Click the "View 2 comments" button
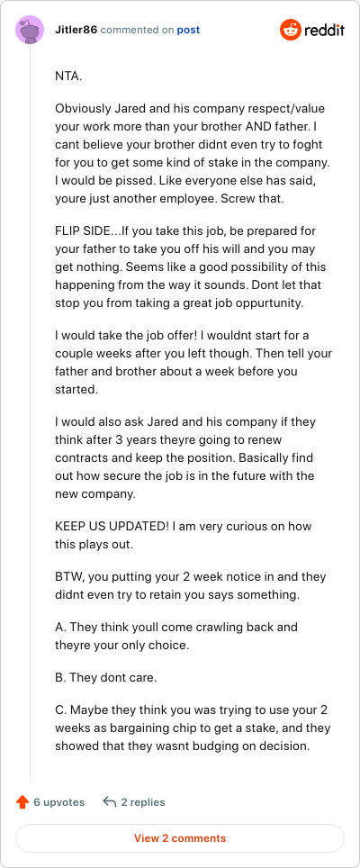The width and height of the screenshot is (360, 868). [x=180, y=838]
